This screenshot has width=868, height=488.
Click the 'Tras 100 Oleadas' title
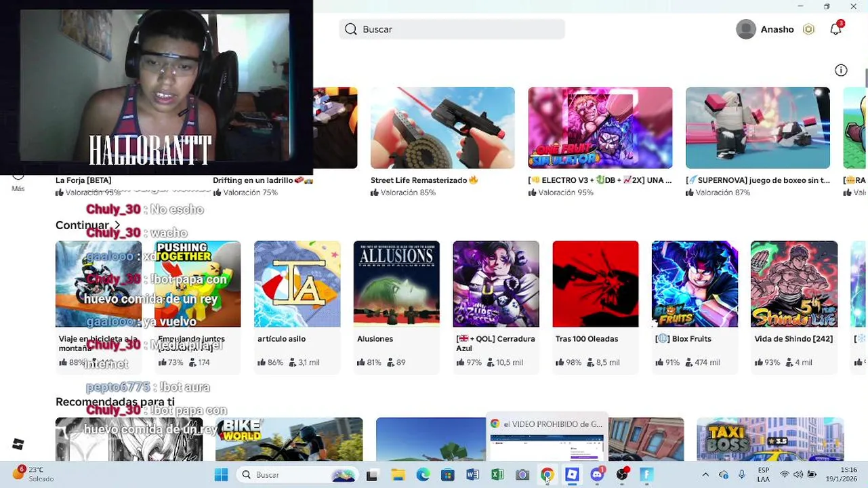click(587, 339)
